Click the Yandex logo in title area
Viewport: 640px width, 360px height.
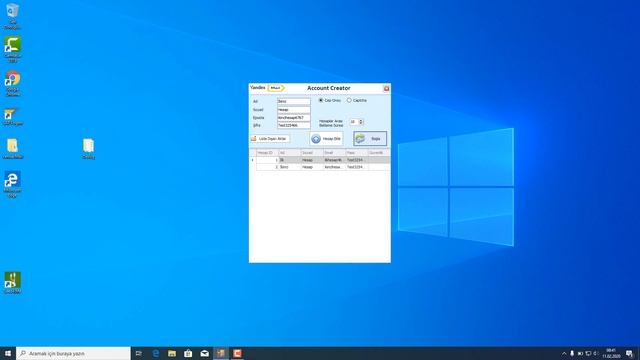tap(258, 88)
